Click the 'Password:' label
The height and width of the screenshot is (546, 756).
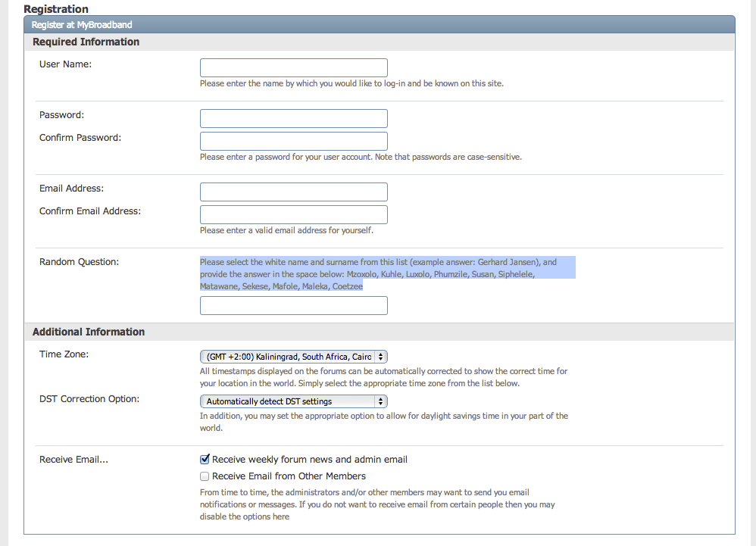click(x=61, y=114)
